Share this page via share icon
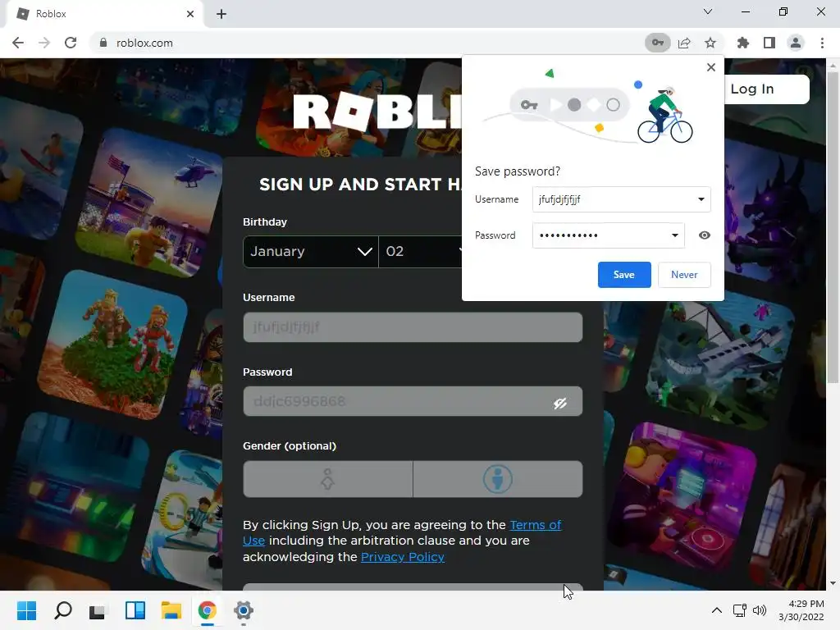 (x=684, y=43)
